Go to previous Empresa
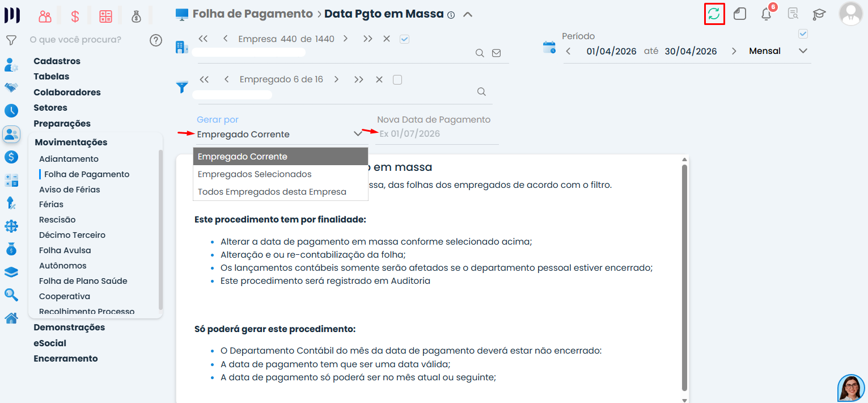 click(225, 39)
